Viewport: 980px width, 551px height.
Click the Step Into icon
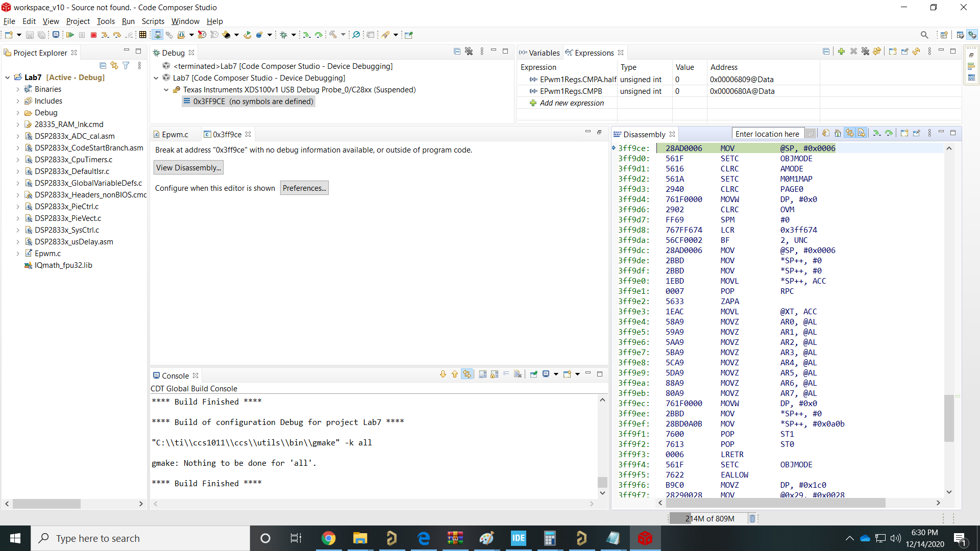point(105,35)
